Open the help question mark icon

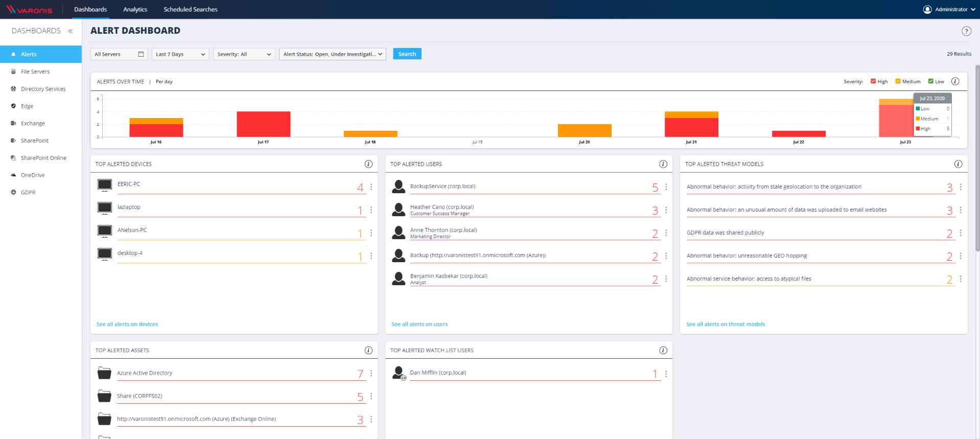[966, 31]
